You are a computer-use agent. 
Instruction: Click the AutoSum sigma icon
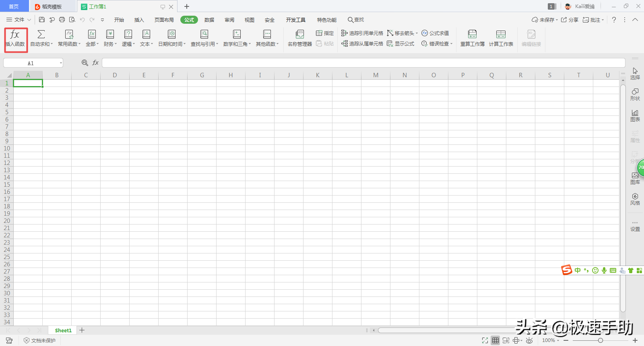pos(41,34)
